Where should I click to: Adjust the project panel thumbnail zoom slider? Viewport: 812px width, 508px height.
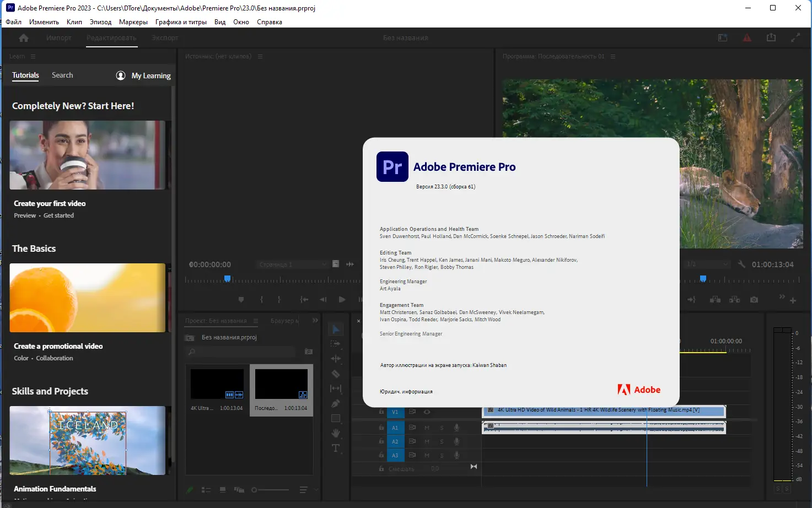pos(255,490)
